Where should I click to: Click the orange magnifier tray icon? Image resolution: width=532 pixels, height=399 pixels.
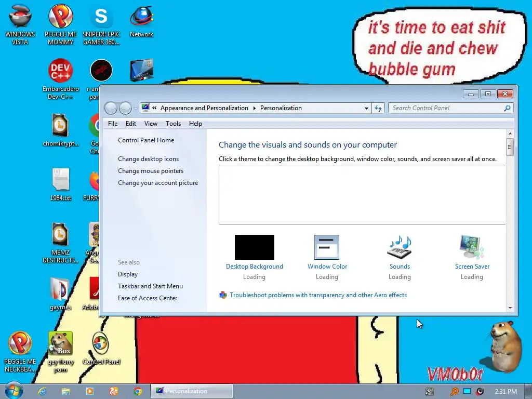pos(454,392)
